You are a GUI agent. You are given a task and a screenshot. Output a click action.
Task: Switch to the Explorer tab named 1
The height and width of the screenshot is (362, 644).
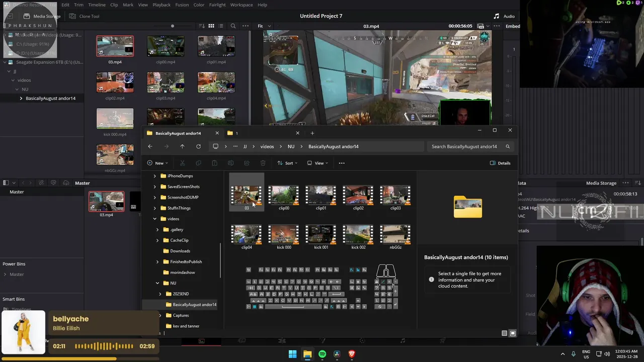pos(262,133)
